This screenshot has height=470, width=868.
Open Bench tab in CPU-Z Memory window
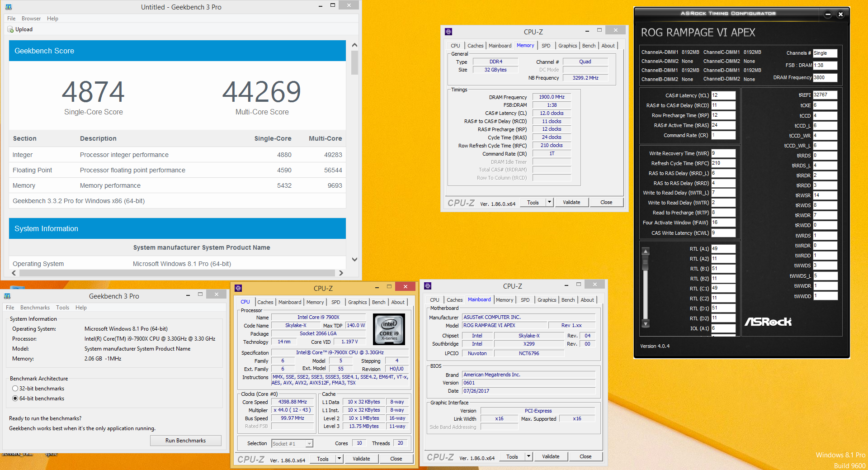[x=589, y=46]
